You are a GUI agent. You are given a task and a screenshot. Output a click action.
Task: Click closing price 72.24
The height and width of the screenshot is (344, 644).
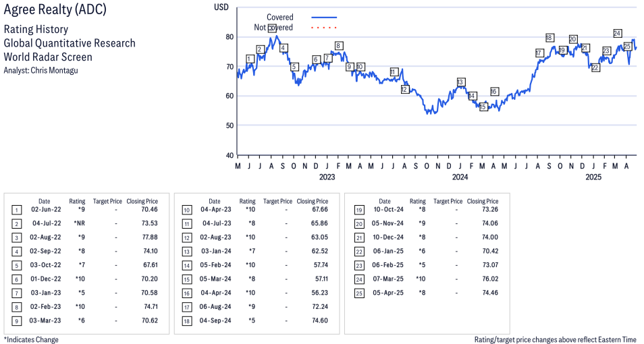coord(321,307)
